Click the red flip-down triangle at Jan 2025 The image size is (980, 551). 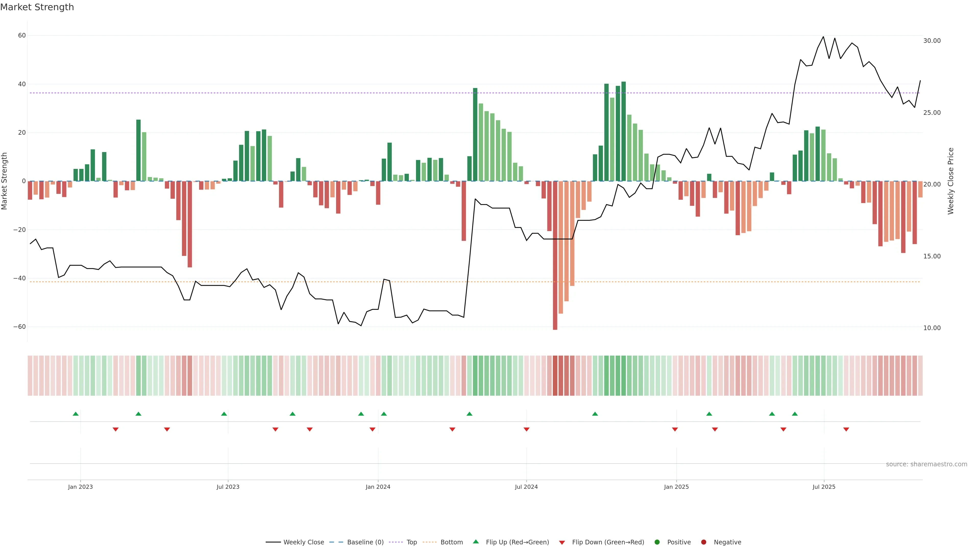coord(675,429)
